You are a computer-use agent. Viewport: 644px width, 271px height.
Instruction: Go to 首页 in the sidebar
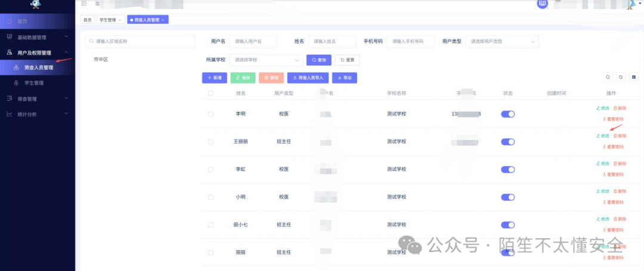[38, 21]
